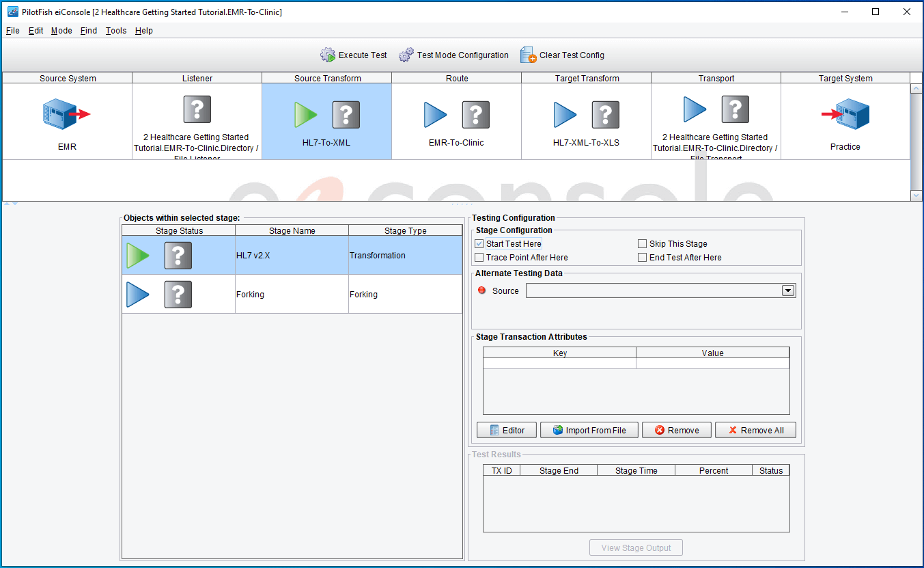The height and width of the screenshot is (568, 924).
Task: Click the Test Mode Configuration gear icon
Action: coord(406,55)
